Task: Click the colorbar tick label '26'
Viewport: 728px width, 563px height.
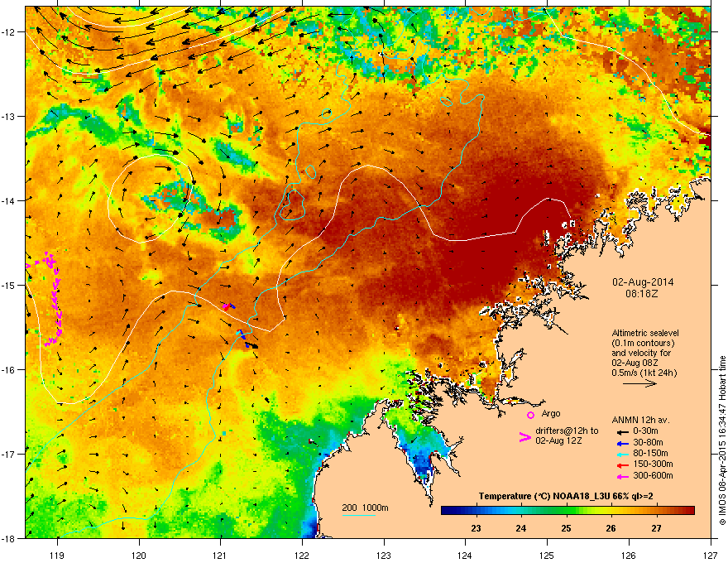Action: (611, 528)
